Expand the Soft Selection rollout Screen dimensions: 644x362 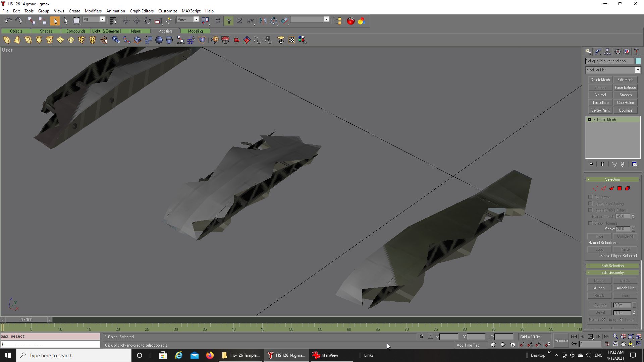[612, 266]
